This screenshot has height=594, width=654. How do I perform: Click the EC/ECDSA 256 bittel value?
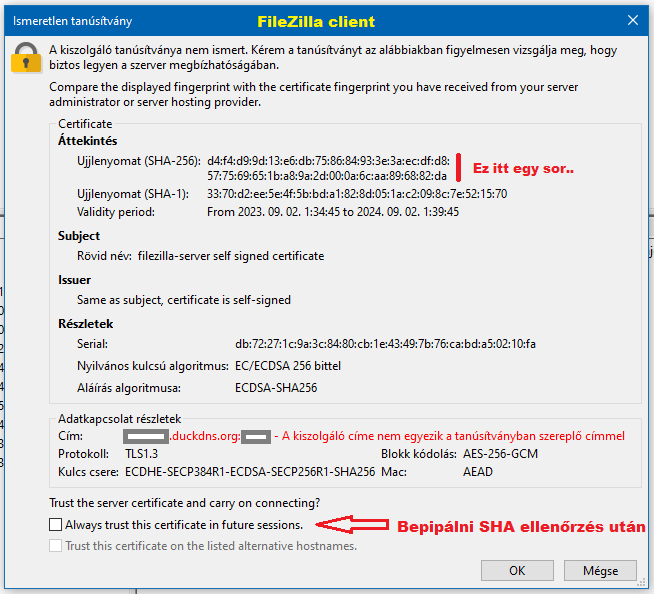[288, 366]
